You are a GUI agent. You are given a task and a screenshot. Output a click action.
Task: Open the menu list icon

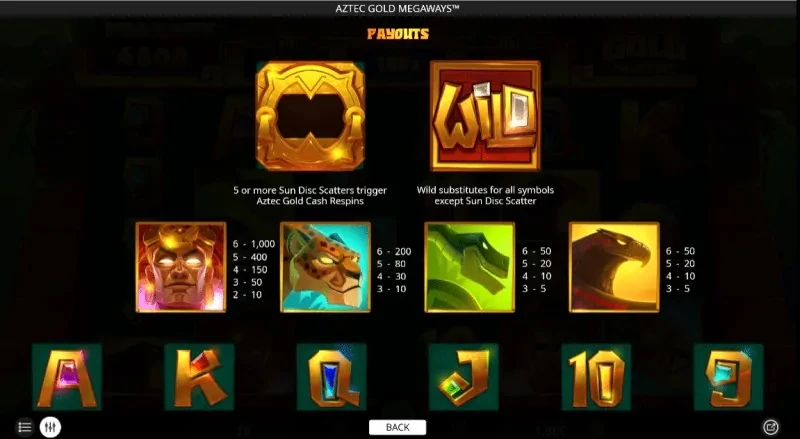point(24,427)
